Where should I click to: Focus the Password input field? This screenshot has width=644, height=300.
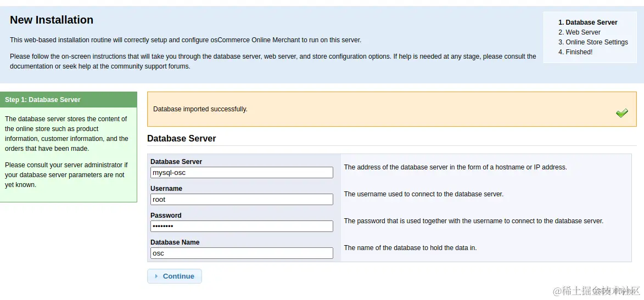[x=242, y=226]
